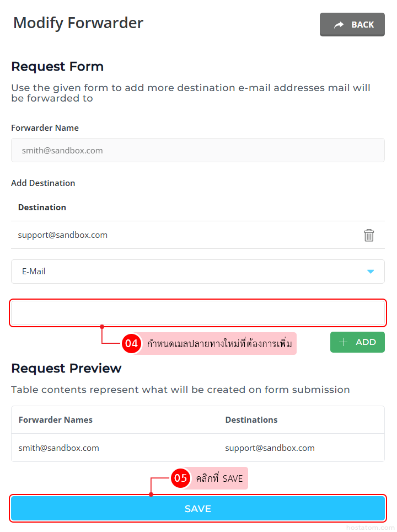This screenshot has height=532, width=397.
Task: Select support@sandbox.com cell in the preview table
Action: pyautogui.click(x=270, y=448)
